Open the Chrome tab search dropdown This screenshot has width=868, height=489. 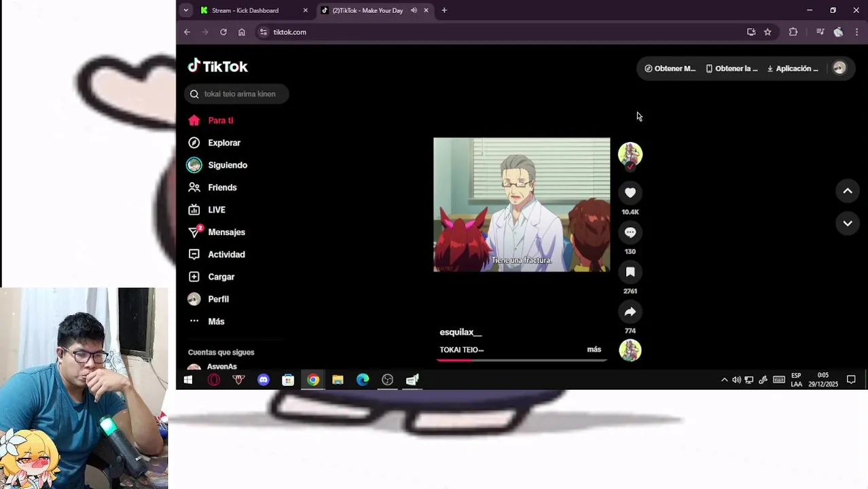(x=185, y=10)
